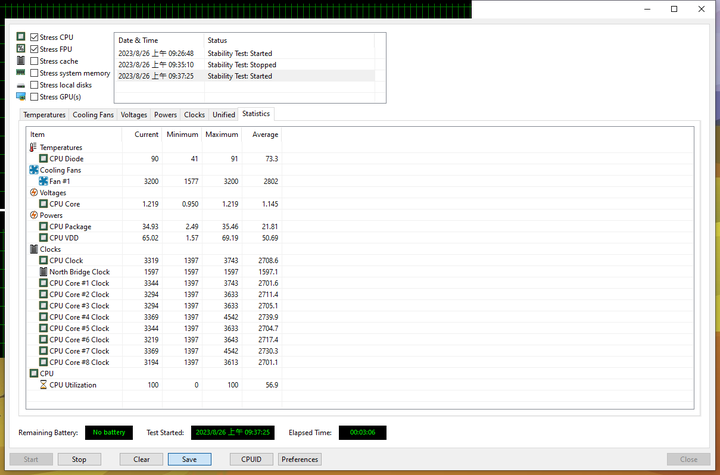The height and width of the screenshot is (475, 720).
Task: Click the CPU Core #1 Clock icon
Action: pyautogui.click(x=43, y=283)
